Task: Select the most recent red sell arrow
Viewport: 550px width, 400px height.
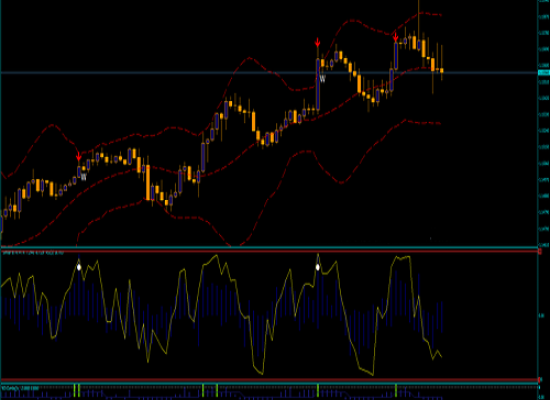Action: 395,37
